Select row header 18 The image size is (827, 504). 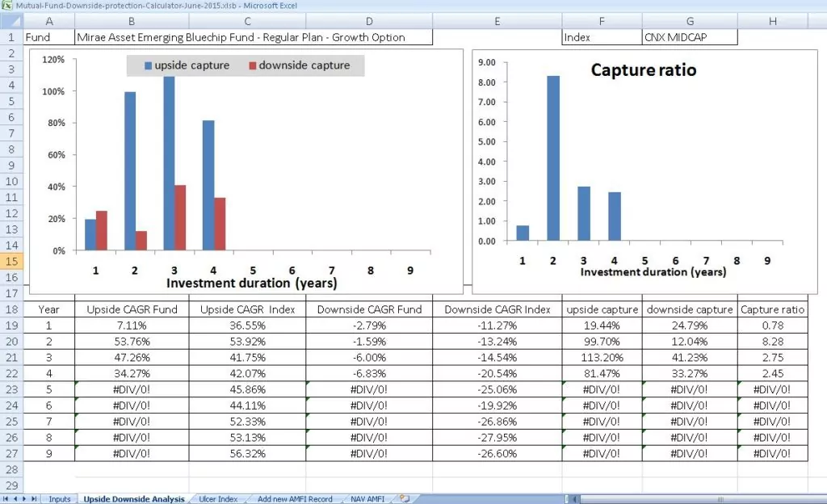tap(11, 309)
